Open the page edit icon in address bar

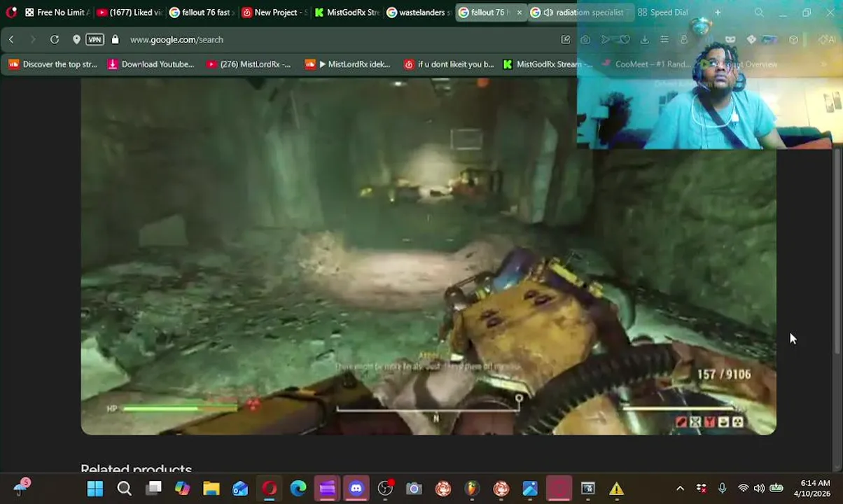click(x=566, y=39)
